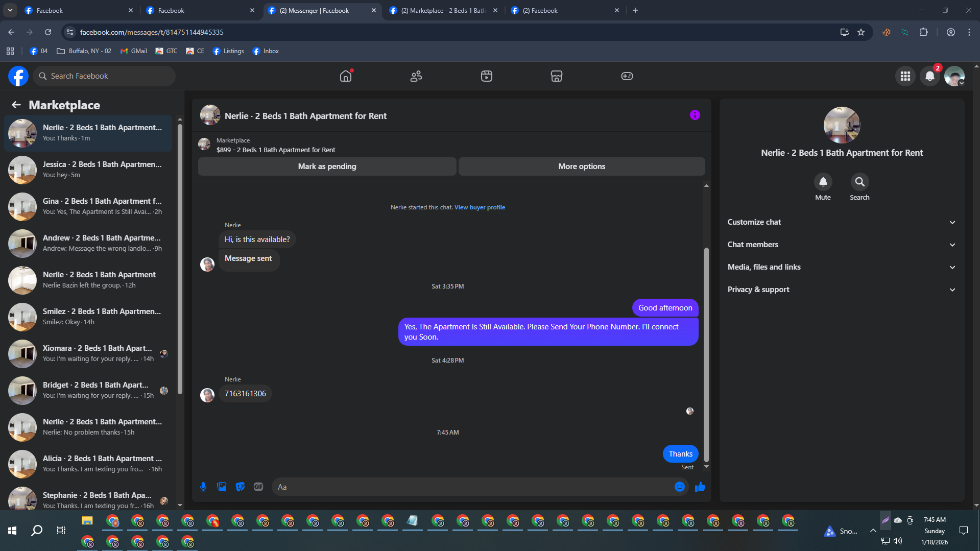The width and height of the screenshot is (980, 551).
Task: Open the notifications bell with badge 2
Action: point(930,76)
